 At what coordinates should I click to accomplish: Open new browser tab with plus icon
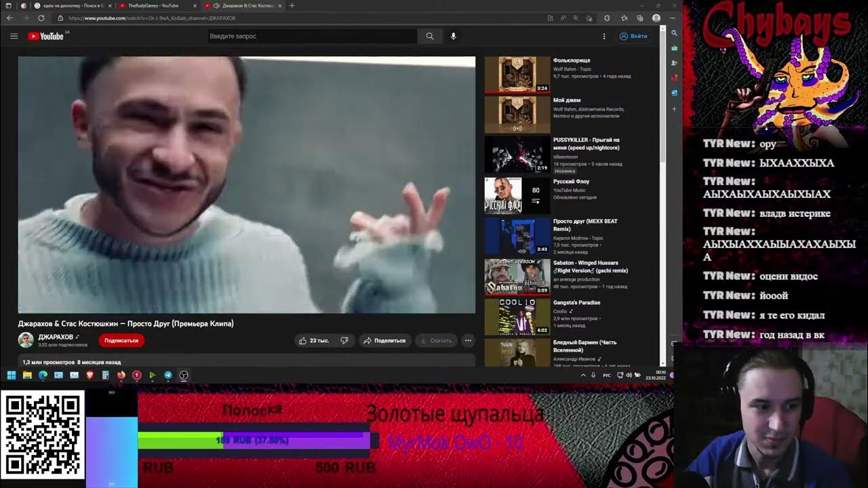click(292, 5)
